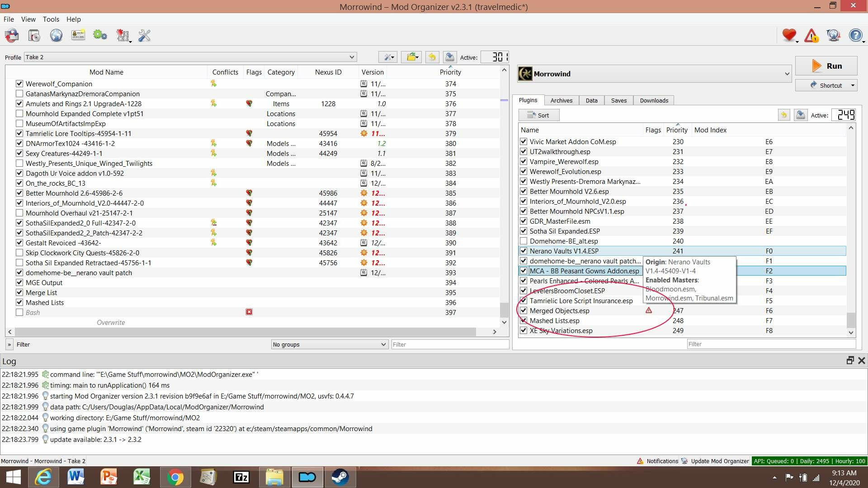Open Steam from the taskbar
The height and width of the screenshot is (488, 868).
[340, 477]
